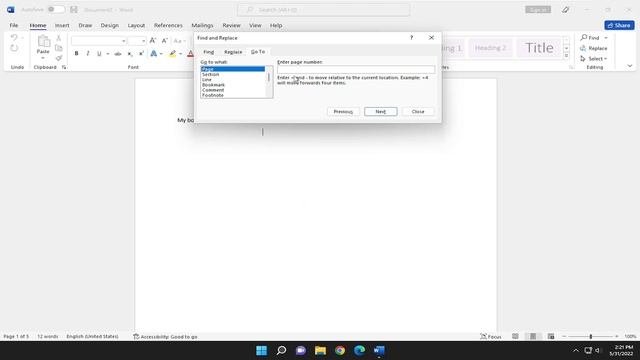The image size is (640, 360).
Task: Click the Close button in Go To dialog
Action: (x=418, y=111)
